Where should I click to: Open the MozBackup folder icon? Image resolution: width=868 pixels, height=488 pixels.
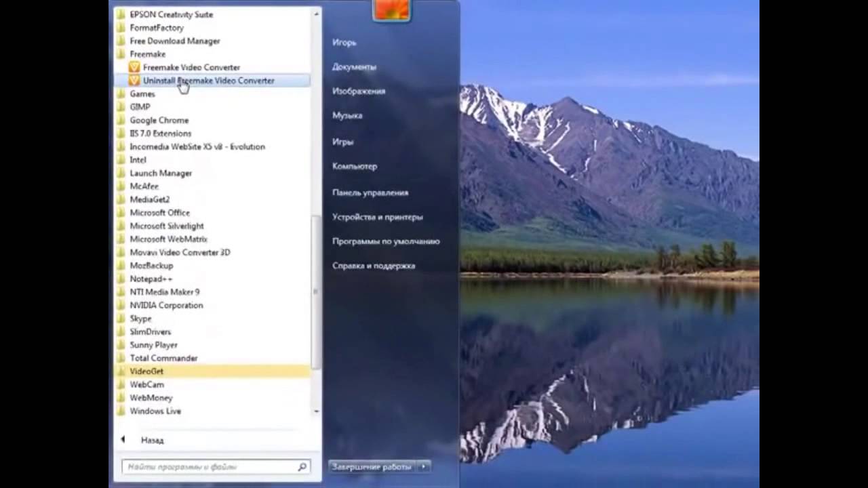click(x=121, y=266)
